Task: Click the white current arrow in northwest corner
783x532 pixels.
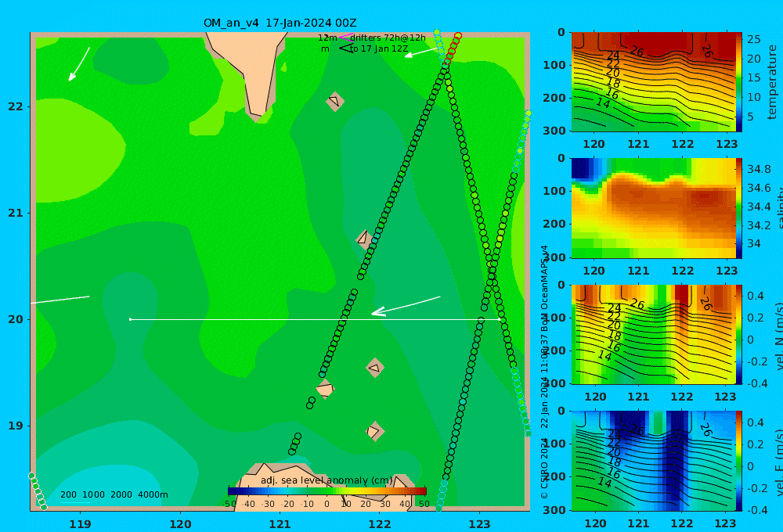Action: (x=79, y=64)
